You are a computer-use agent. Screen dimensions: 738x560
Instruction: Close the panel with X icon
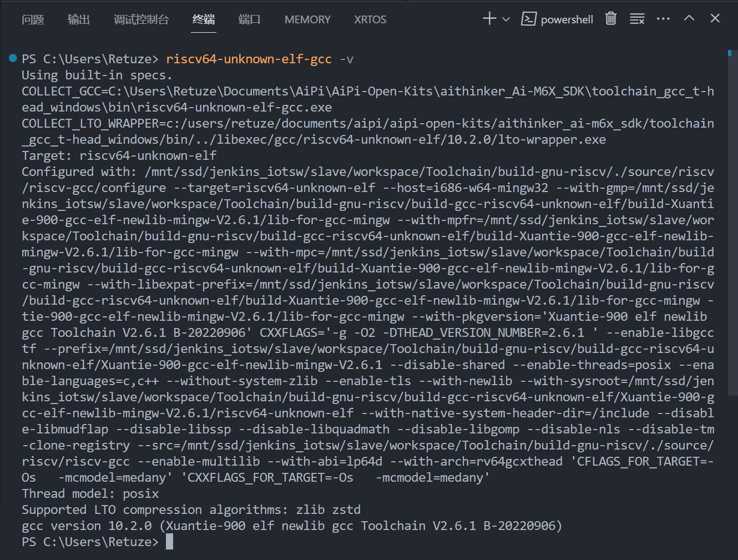(x=715, y=18)
